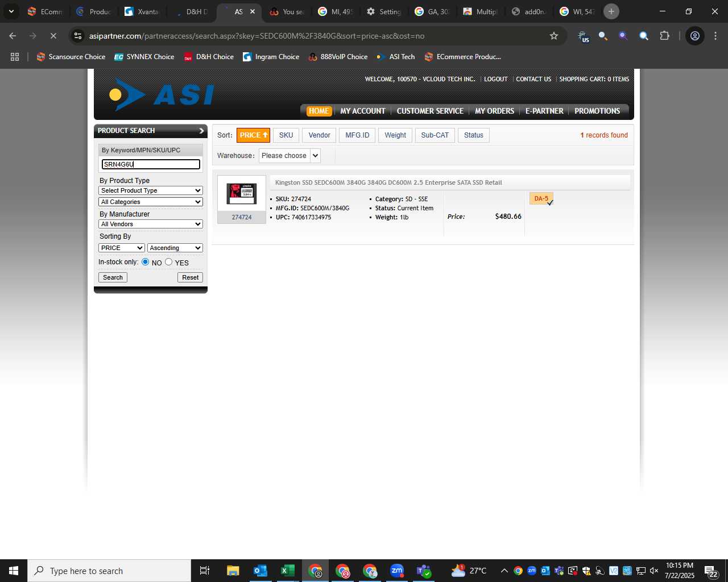Viewport: 728px width, 582px height.
Task: Sort results by PRICE
Action: 254,135
